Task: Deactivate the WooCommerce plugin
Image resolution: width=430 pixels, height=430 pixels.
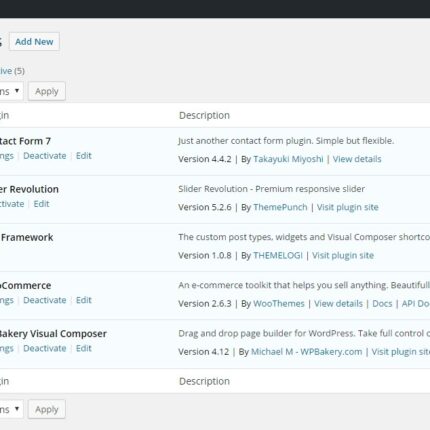Action: 45,300
